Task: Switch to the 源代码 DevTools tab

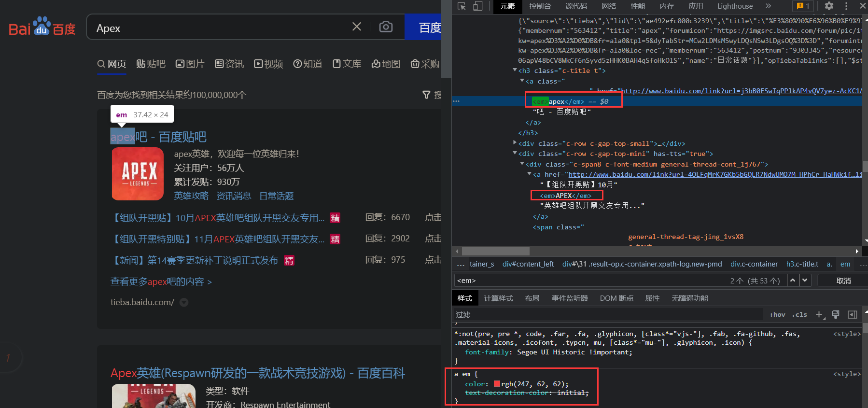Action: pyautogui.click(x=576, y=6)
